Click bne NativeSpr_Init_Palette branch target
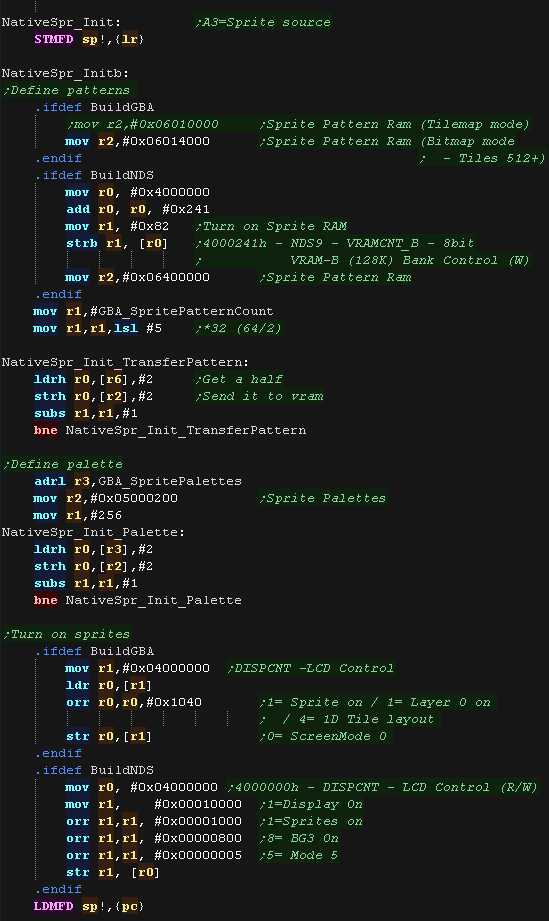Screen dimensions: 549x921 153,601
